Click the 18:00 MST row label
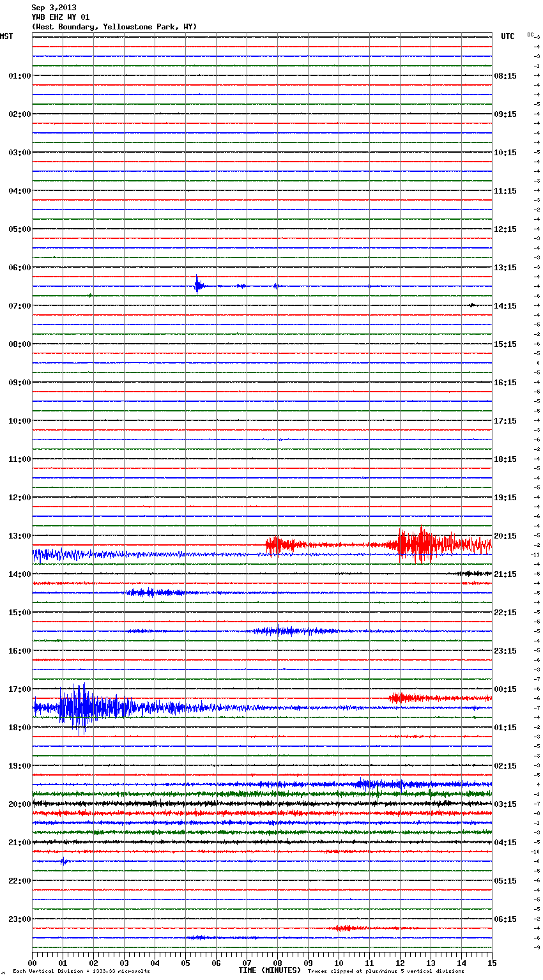Viewport: 543px width, 980px height. [x=20, y=728]
